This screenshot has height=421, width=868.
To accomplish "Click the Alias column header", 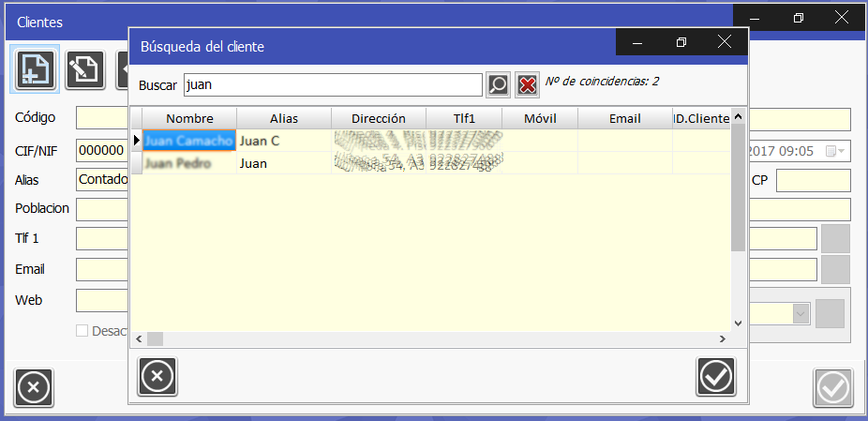I will [x=283, y=118].
